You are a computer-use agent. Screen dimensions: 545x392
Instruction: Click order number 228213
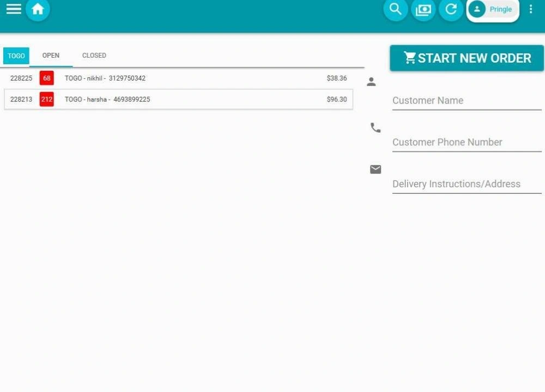(21, 99)
